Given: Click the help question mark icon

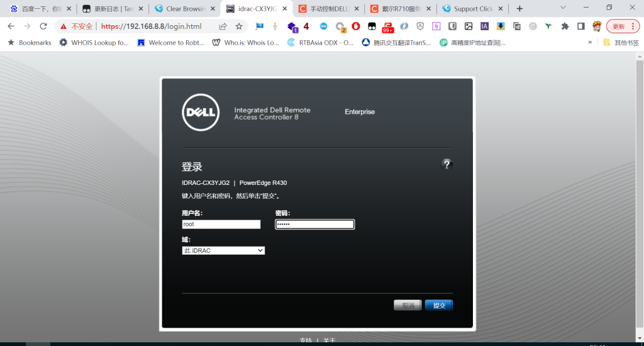Looking at the screenshot, I should click(x=447, y=164).
